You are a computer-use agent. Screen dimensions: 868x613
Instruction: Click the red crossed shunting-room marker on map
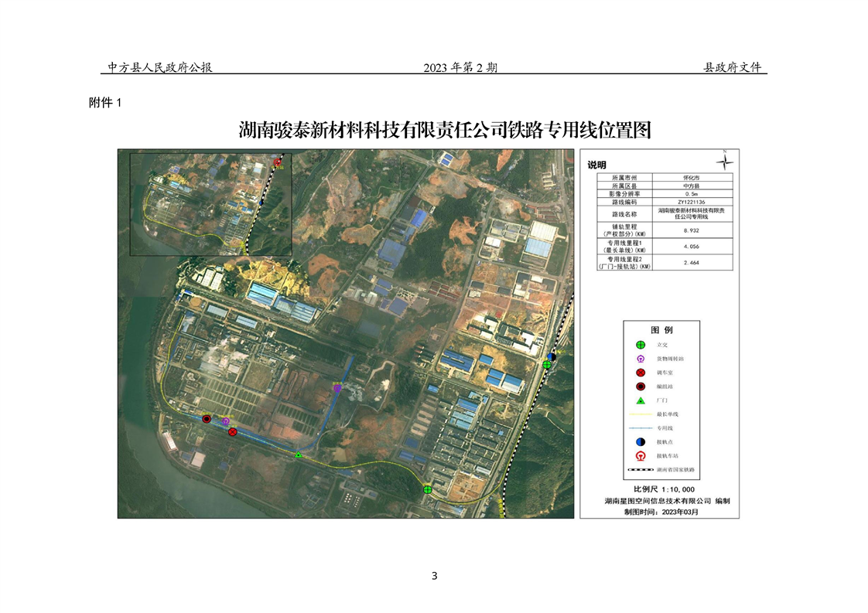pos(233,431)
